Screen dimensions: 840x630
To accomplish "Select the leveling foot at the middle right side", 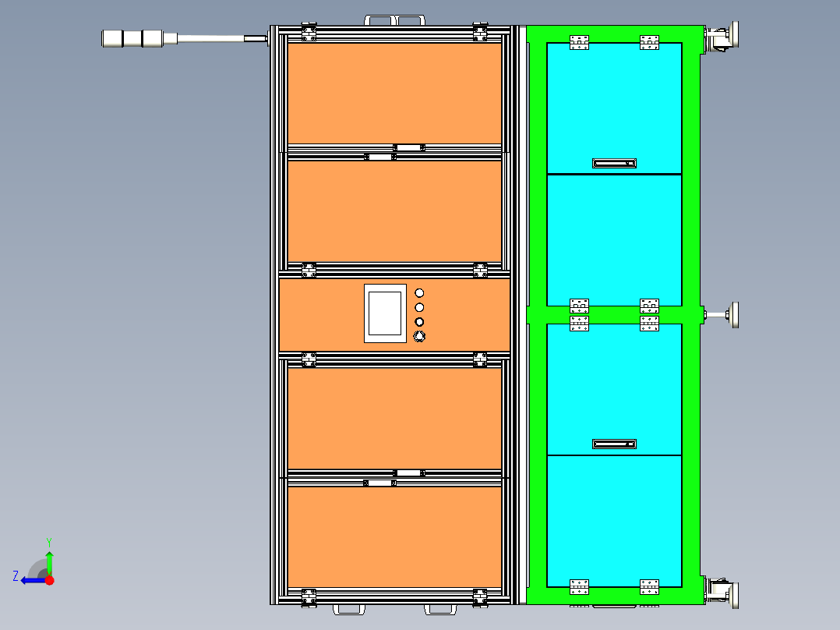I will tap(722, 315).
